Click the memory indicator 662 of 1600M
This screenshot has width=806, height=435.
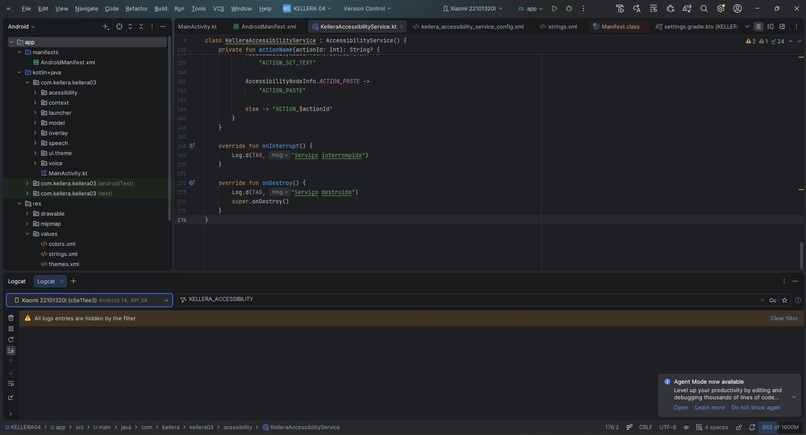[780, 427]
